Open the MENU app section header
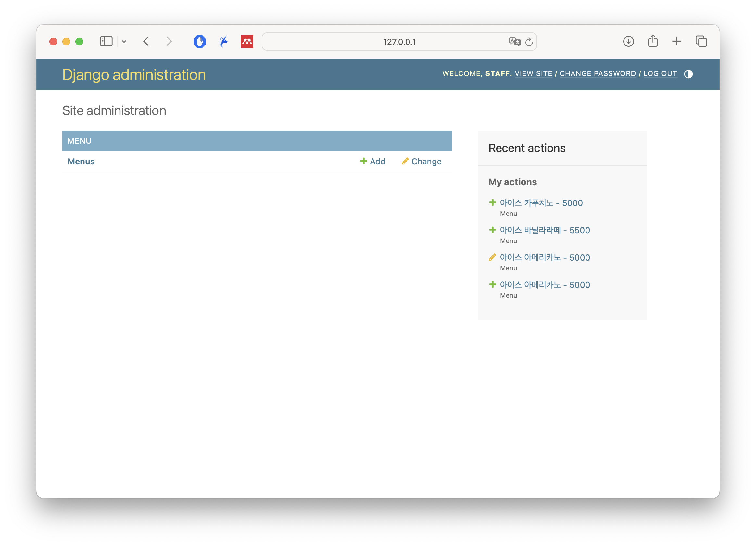Screen dimensions: 756x546 (x=79, y=141)
